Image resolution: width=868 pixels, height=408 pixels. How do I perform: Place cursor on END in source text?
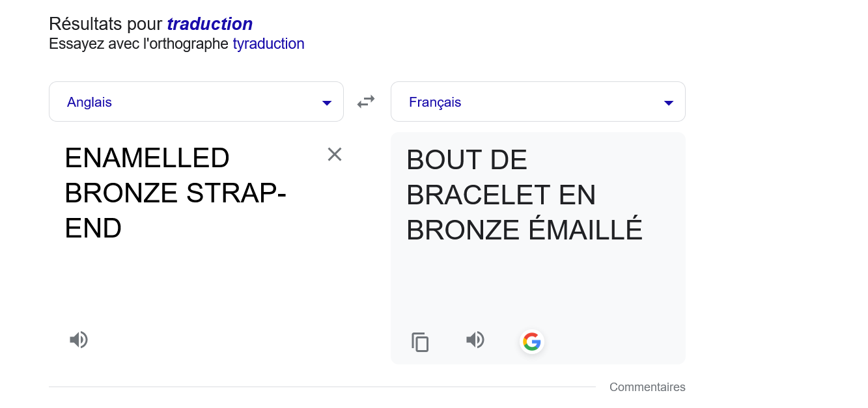tap(93, 228)
